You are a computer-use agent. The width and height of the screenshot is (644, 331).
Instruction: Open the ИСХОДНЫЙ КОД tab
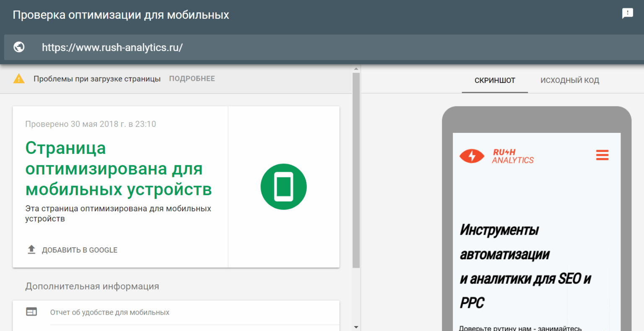tap(569, 80)
